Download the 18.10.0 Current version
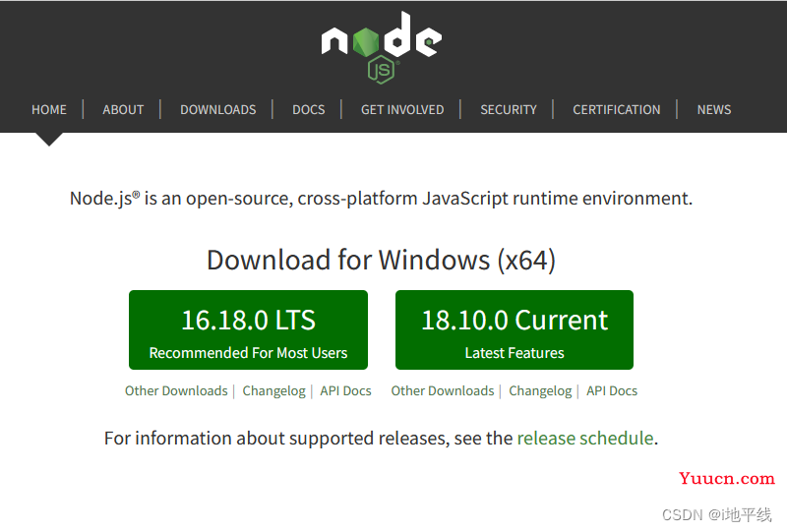 [x=514, y=329]
